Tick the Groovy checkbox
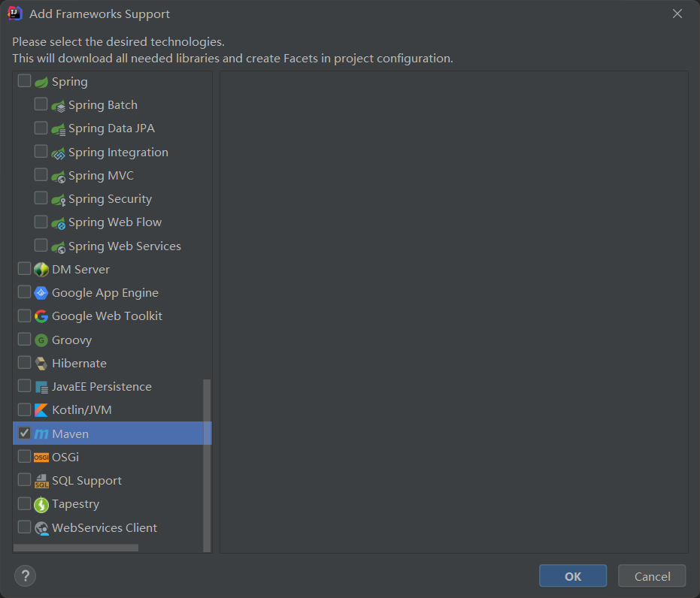700x598 pixels. tap(24, 339)
